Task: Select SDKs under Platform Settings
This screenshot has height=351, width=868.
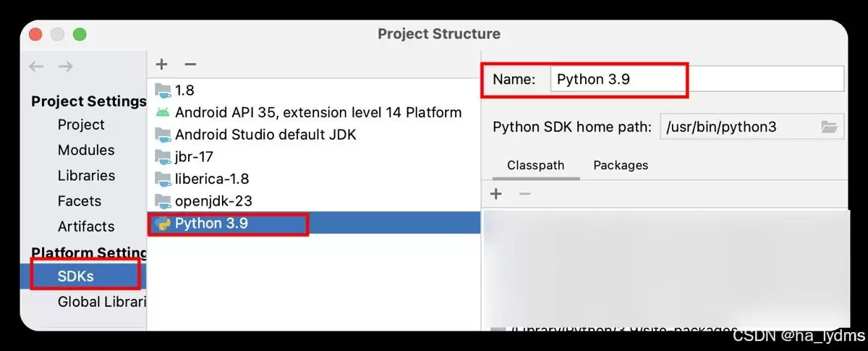Action: tap(83, 276)
